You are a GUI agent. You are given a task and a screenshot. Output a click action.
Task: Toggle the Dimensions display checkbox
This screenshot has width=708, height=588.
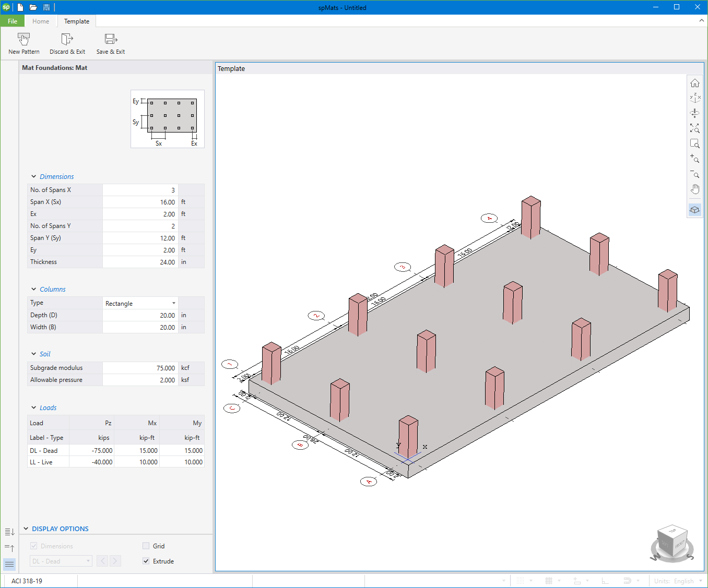(33, 546)
